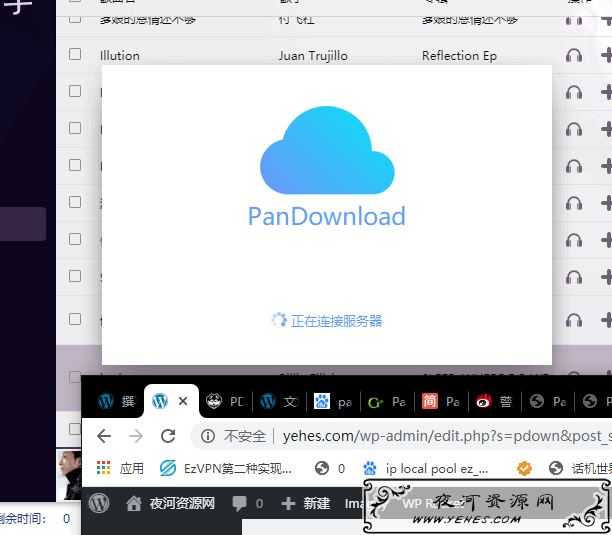Screen dimensions: 612x535
Task: Open the 应用 apps shortcut
Action: coord(120,468)
